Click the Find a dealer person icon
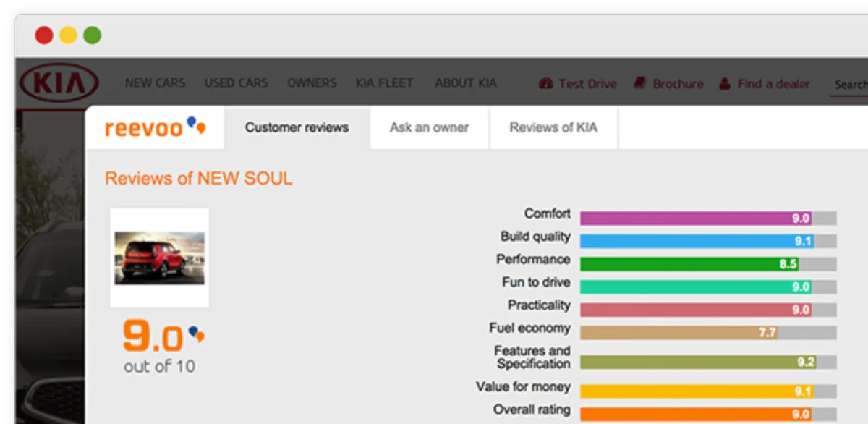Viewport: 868px width, 424px height. pos(725,84)
